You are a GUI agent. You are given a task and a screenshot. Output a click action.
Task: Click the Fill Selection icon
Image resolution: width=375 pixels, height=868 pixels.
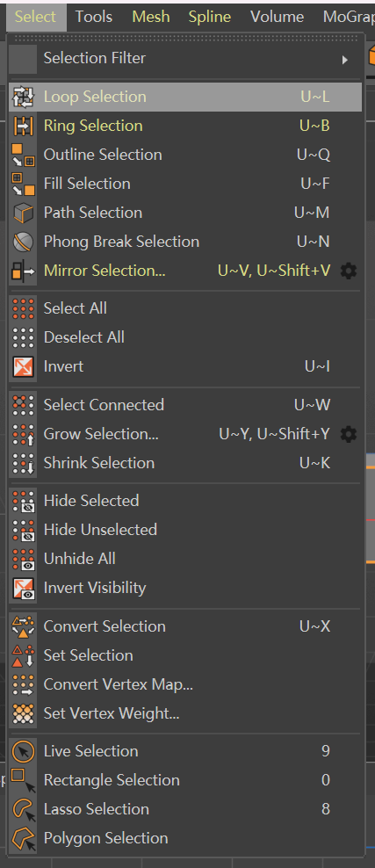pyautogui.click(x=23, y=184)
